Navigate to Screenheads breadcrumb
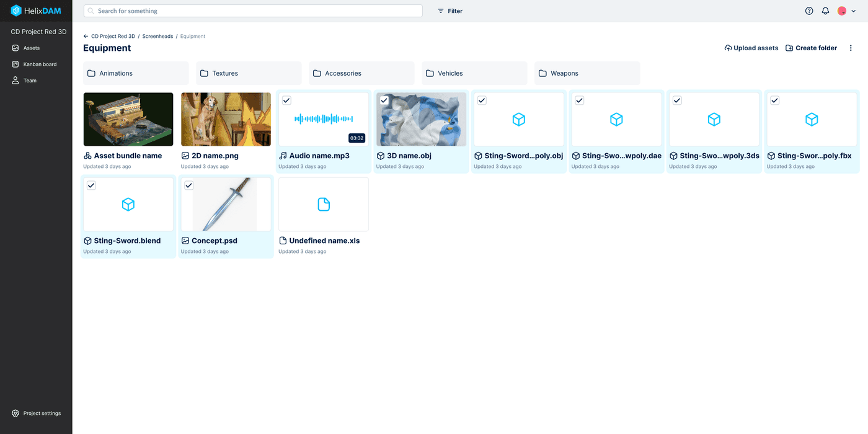Image resolution: width=868 pixels, height=434 pixels. click(x=157, y=36)
